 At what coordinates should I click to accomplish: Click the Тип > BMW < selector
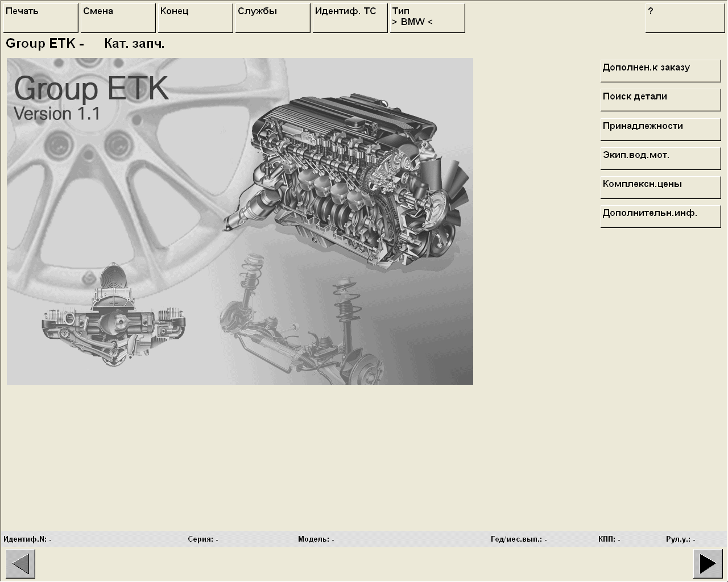tap(428, 18)
